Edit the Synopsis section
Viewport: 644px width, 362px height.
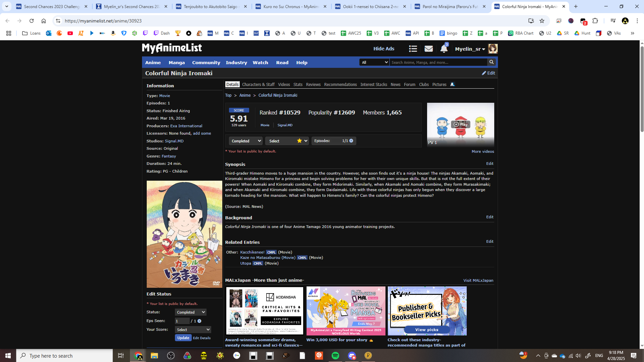click(490, 164)
